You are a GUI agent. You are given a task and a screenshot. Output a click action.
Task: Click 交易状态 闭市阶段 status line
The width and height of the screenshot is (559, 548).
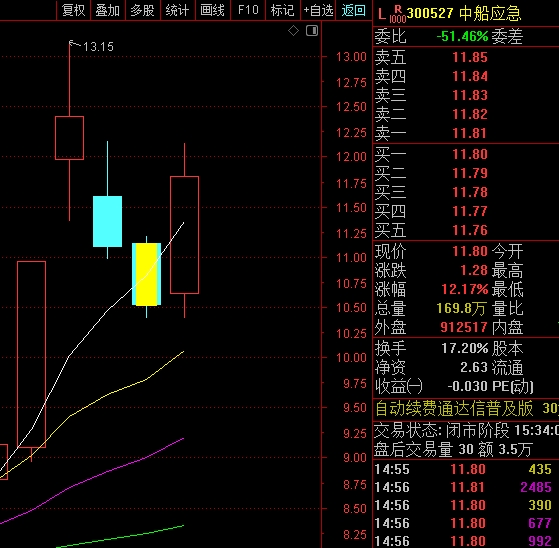[466, 431]
